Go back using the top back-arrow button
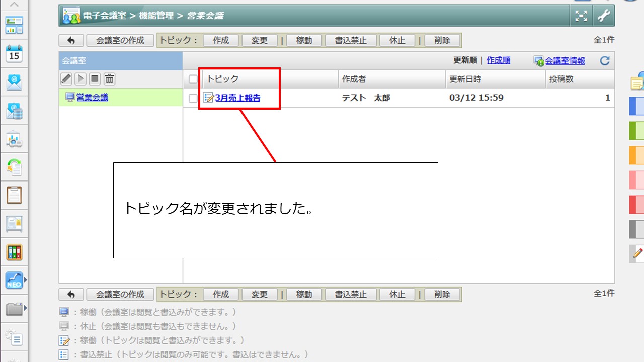The image size is (644, 362). 71,40
